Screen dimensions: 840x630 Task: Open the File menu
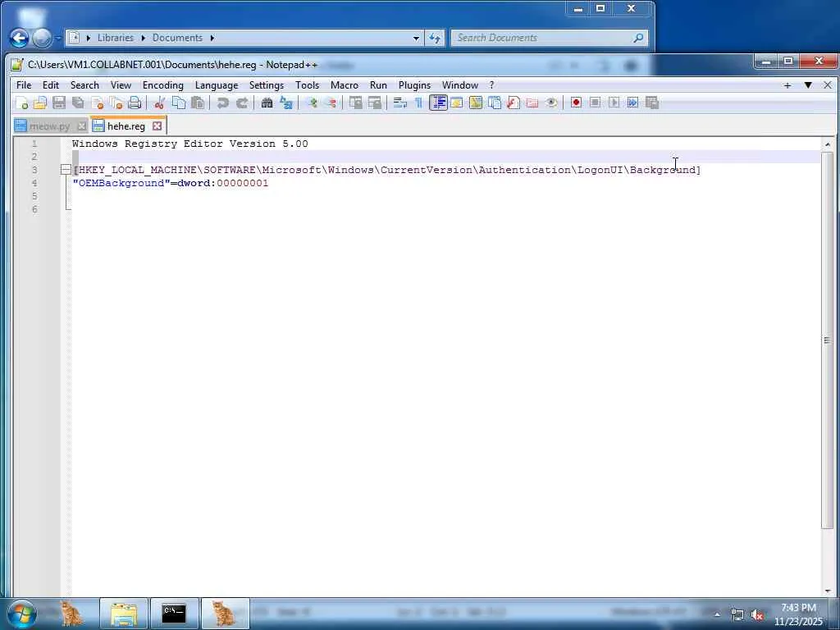[24, 85]
